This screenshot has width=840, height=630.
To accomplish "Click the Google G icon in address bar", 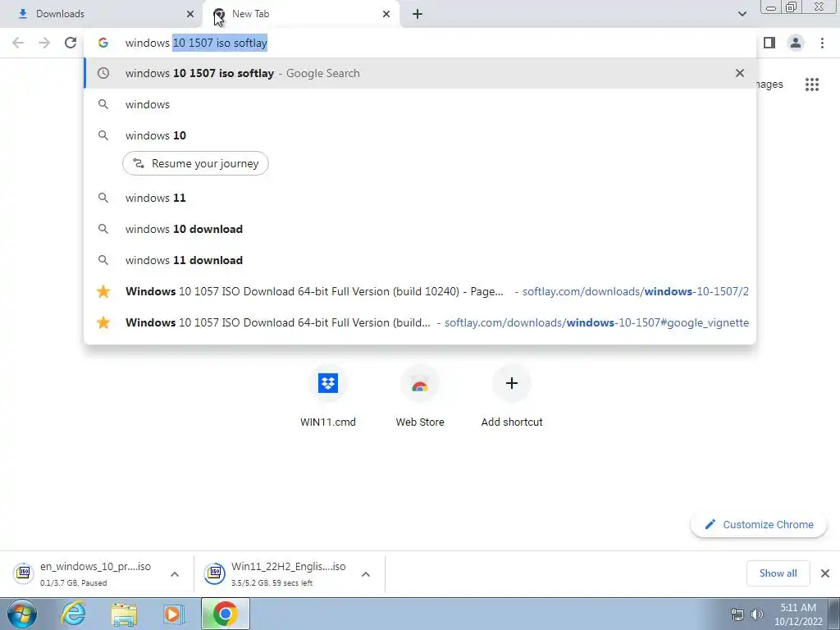I will coord(103,43).
